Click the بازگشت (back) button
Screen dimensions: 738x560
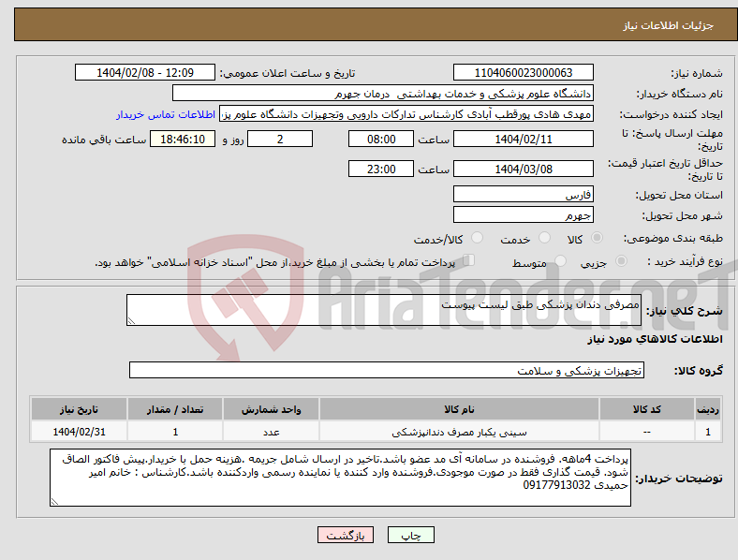click(x=346, y=535)
